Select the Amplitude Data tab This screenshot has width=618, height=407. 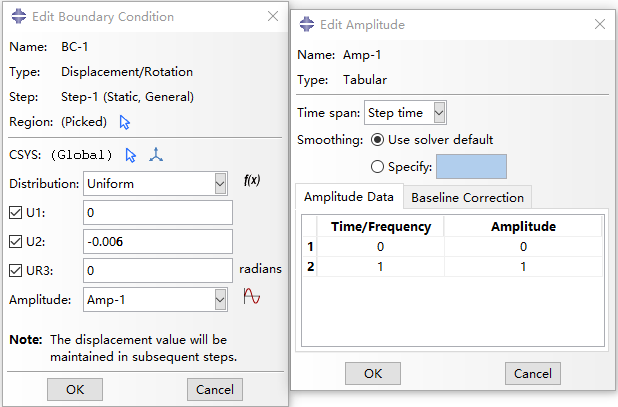click(350, 197)
